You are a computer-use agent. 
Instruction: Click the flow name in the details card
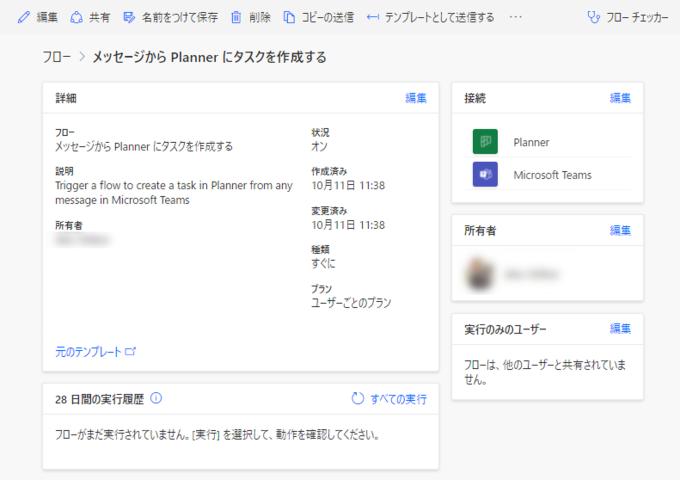pyautogui.click(x=144, y=147)
